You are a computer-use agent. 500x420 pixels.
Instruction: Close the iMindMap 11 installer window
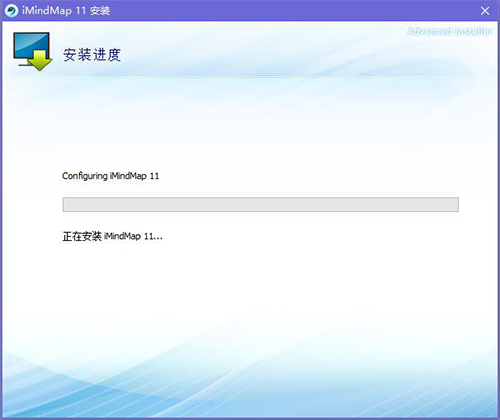485,11
